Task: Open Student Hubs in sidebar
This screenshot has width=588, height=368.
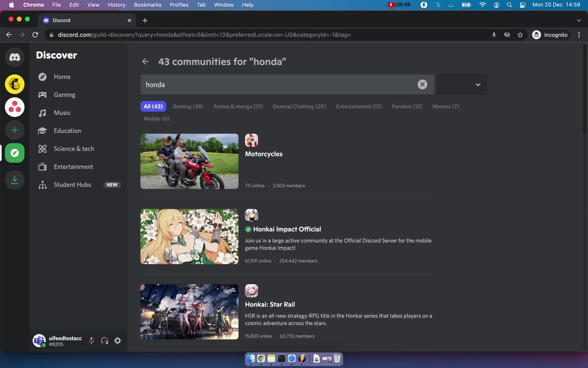Action: tap(79, 185)
